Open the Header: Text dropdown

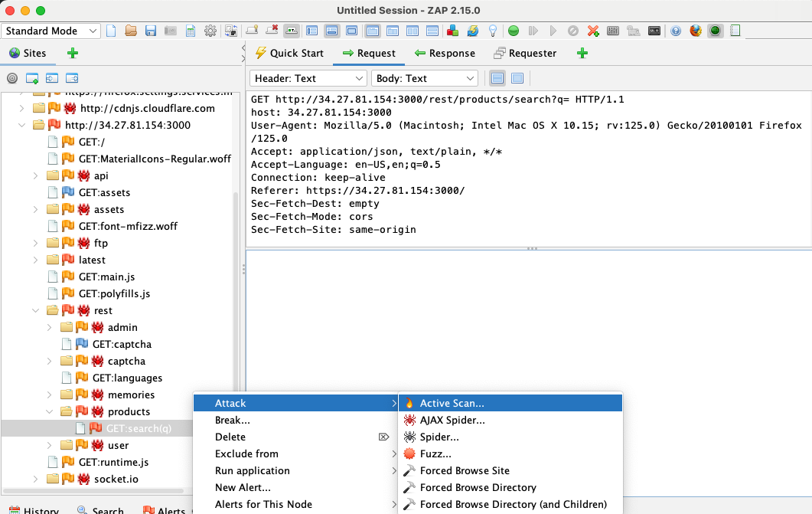pos(308,78)
